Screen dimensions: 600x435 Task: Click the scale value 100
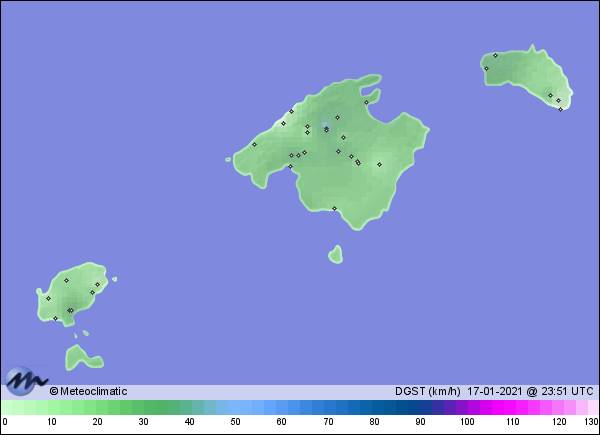point(467,422)
